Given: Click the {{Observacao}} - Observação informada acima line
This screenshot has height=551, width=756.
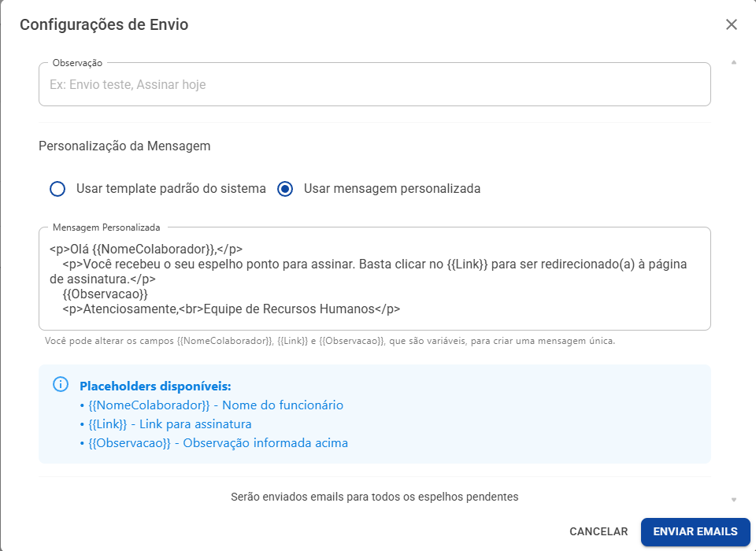Looking at the screenshot, I should (x=214, y=443).
